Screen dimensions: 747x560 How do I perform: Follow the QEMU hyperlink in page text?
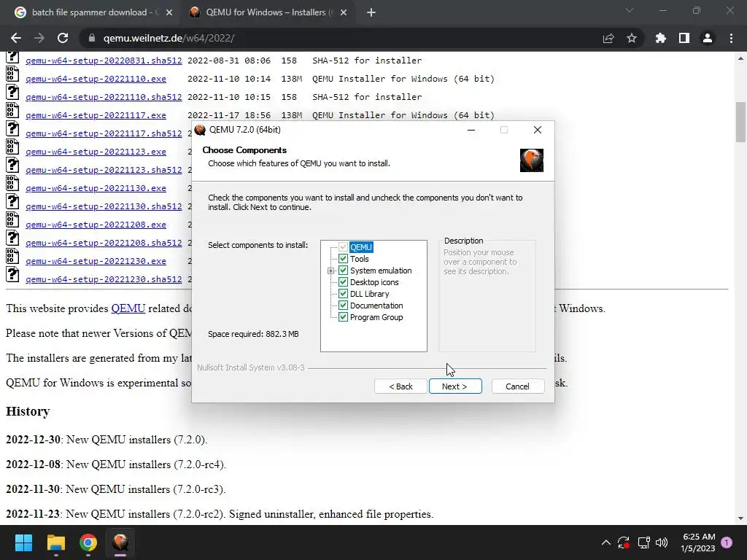[x=128, y=308]
